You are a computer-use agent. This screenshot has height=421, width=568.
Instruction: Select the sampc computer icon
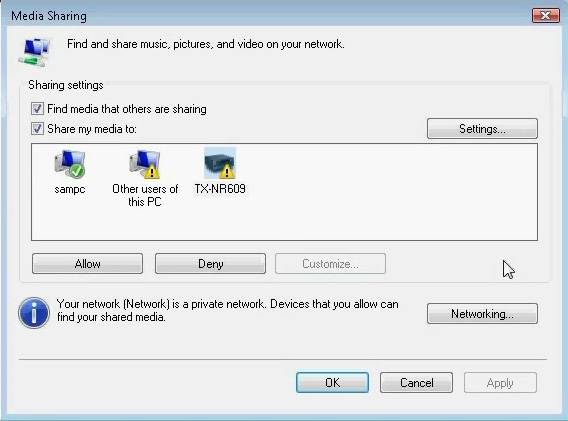70,164
